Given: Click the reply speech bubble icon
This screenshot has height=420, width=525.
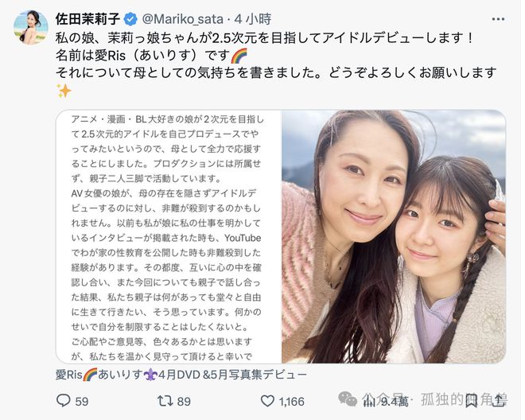Looking at the screenshot, I should point(64,401).
